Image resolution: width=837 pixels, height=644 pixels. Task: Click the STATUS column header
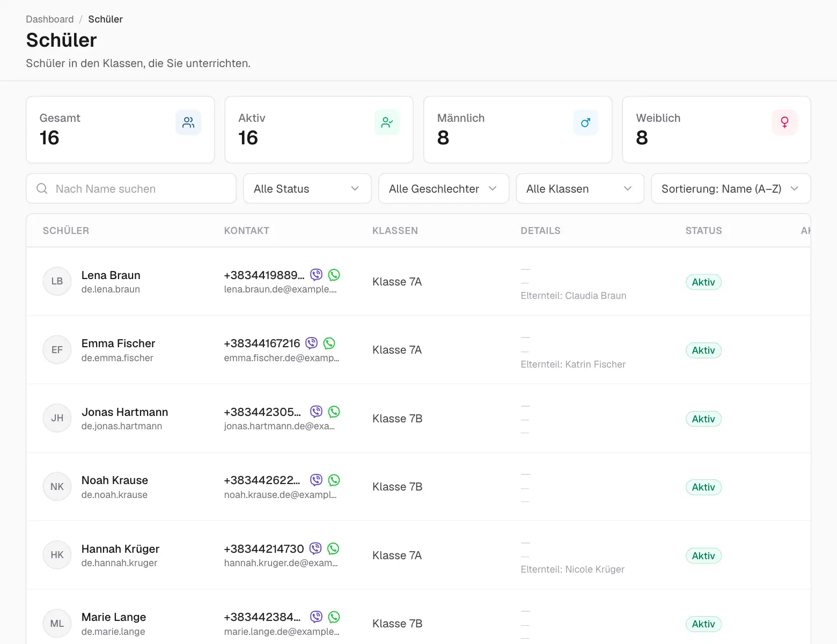click(703, 231)
